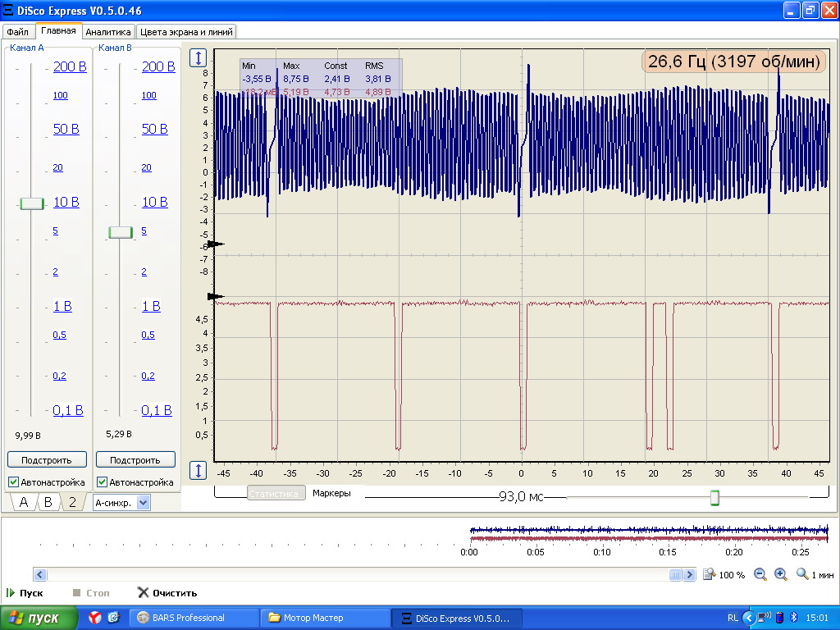The height and width of the screenshot is (630, 840).
Task: Select the 50 В range for Канал B
Action: click(x=156, y=130)
